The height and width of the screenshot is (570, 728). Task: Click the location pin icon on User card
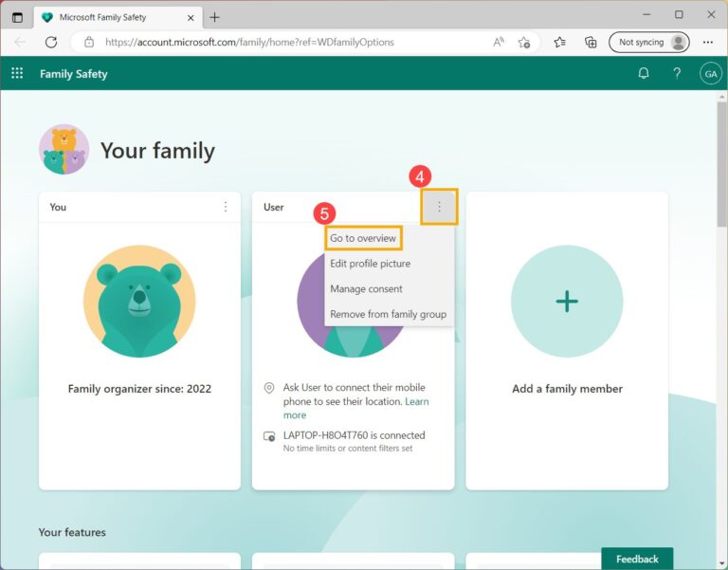tap(269, 388)
